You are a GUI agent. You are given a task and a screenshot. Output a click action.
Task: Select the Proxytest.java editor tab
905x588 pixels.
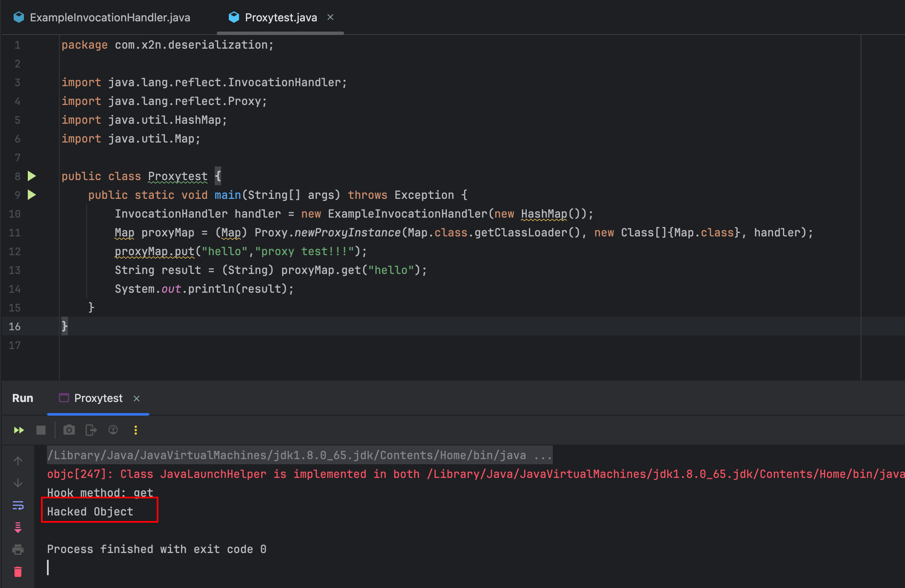[x=280, y=17]
